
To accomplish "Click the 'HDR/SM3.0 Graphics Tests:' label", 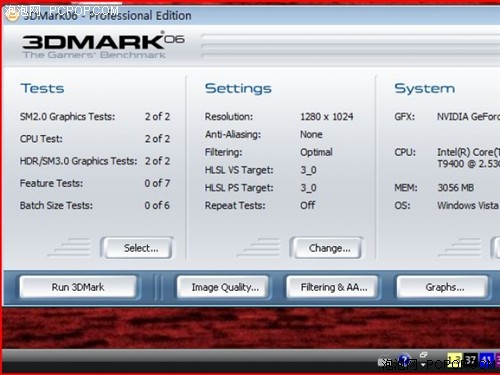I will 78,161.
